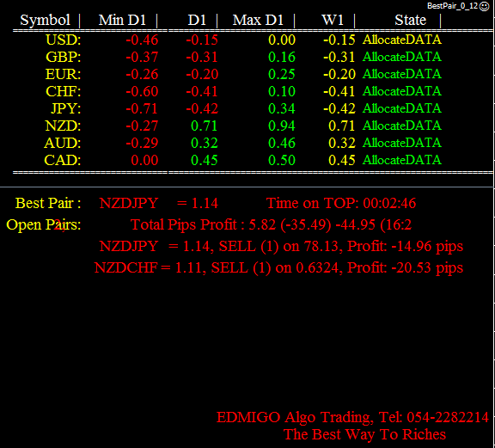
Task: Click the CHF Min D1 value -0.60
Action: click(x=142, y=91)
